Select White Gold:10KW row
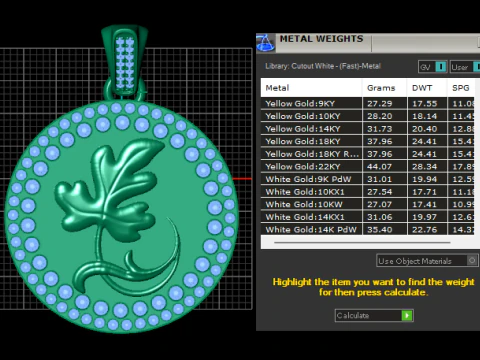480x360 pixels. click(x=367, y=204)
